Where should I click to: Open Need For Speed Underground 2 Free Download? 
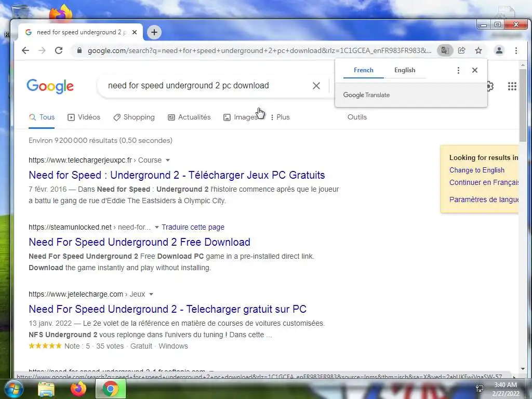tap(139, 242)
